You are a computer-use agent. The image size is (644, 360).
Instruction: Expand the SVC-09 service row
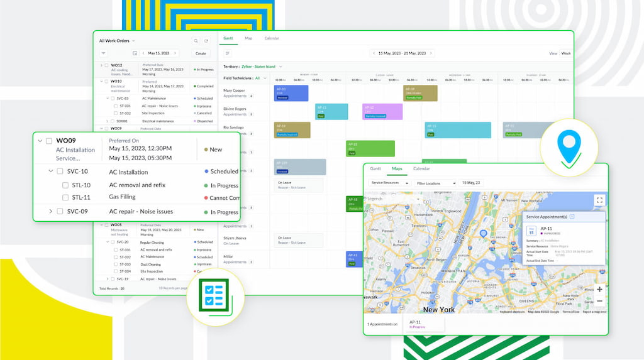point(50,211)
